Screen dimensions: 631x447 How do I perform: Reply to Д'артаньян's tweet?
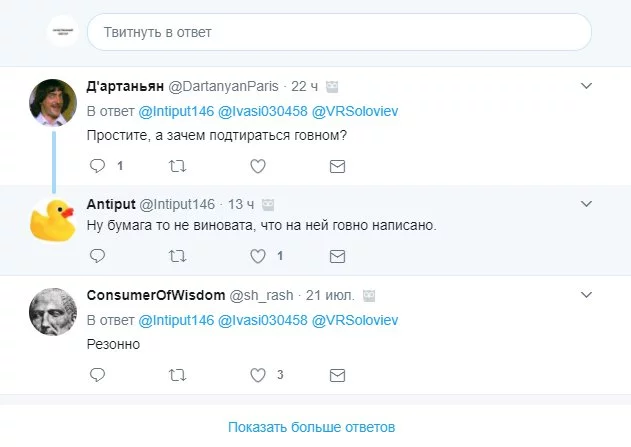(97, 165)
